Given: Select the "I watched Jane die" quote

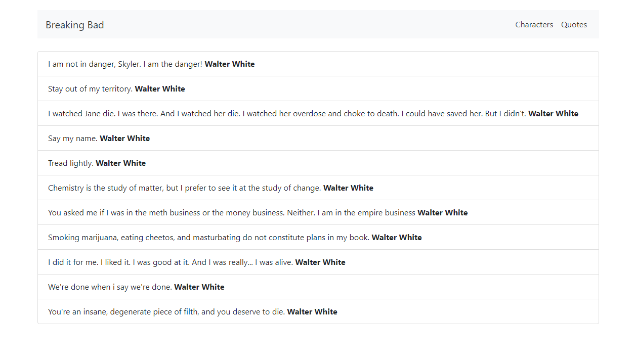Looking at the screenshot, I should (318, 113).
